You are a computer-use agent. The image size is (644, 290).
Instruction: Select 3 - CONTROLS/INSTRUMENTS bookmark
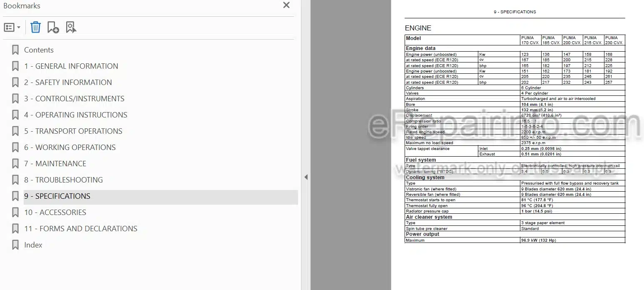(74, 99)
